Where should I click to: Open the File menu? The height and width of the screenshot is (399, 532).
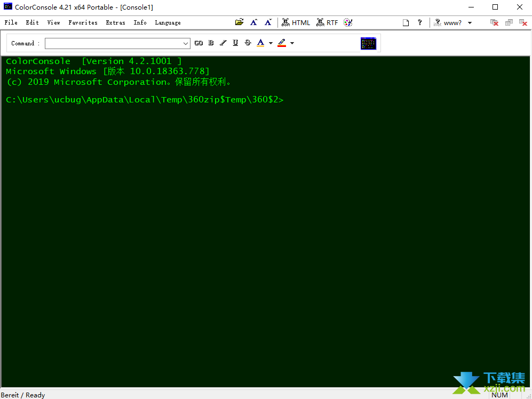(11, 22)
